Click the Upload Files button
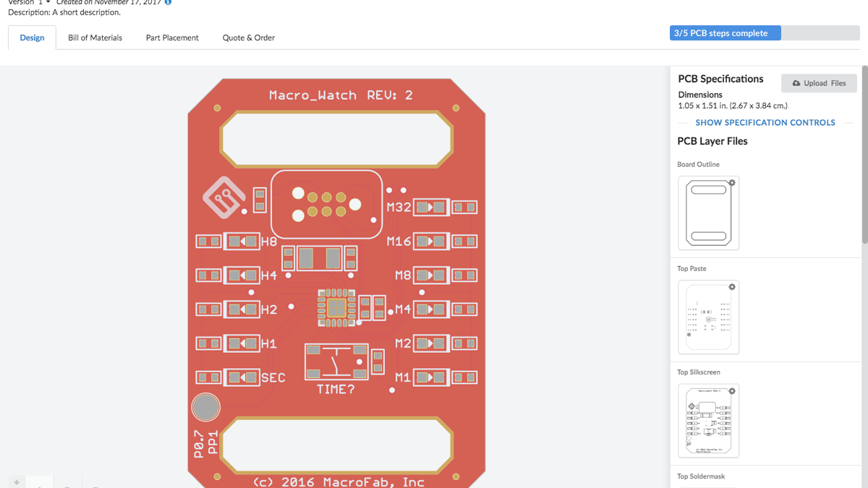The height and width of the screenshot is (488, 868). tap(819, 82)
